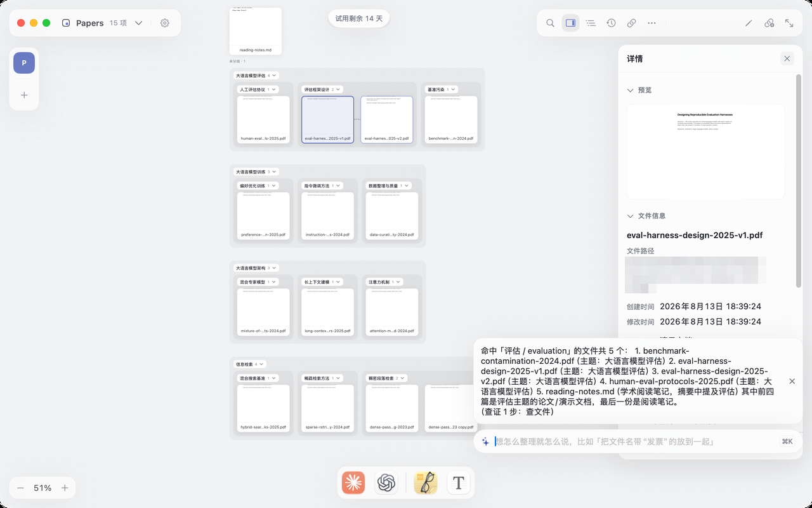Open the more options ellipsis menu

(x=652, y=23)
